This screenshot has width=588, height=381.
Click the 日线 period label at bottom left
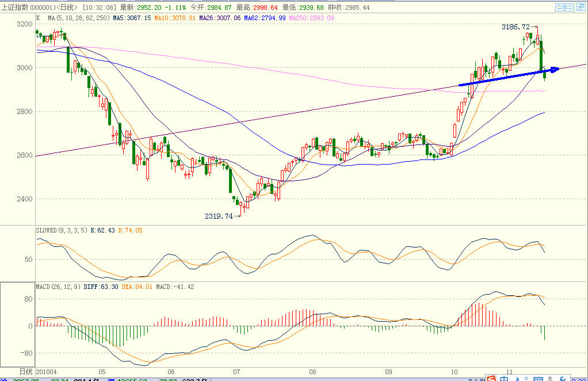[26, 372]
